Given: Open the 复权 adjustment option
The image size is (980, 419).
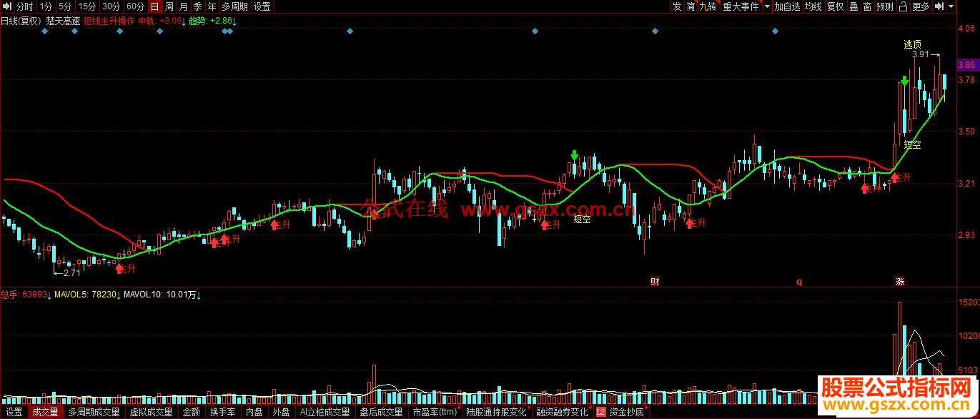Looking at the screenshot, I should pyautogui.click(x=836, y=6).
